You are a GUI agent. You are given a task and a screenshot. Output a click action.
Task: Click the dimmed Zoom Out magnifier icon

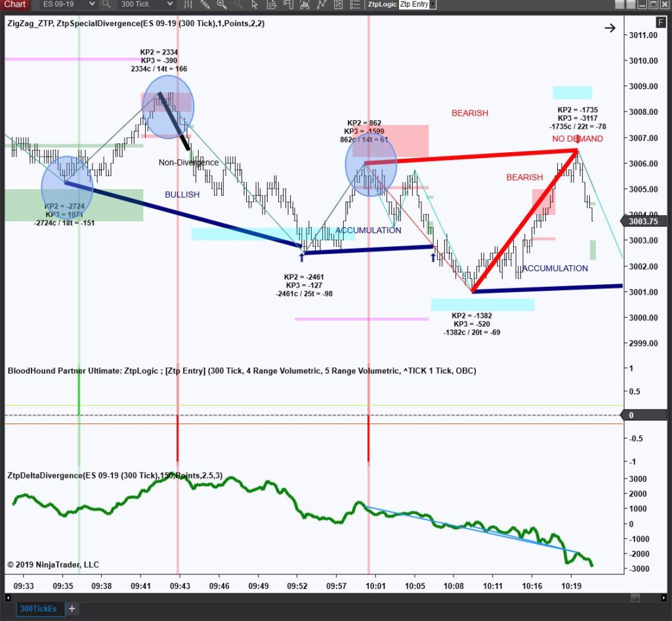[237, 5]
